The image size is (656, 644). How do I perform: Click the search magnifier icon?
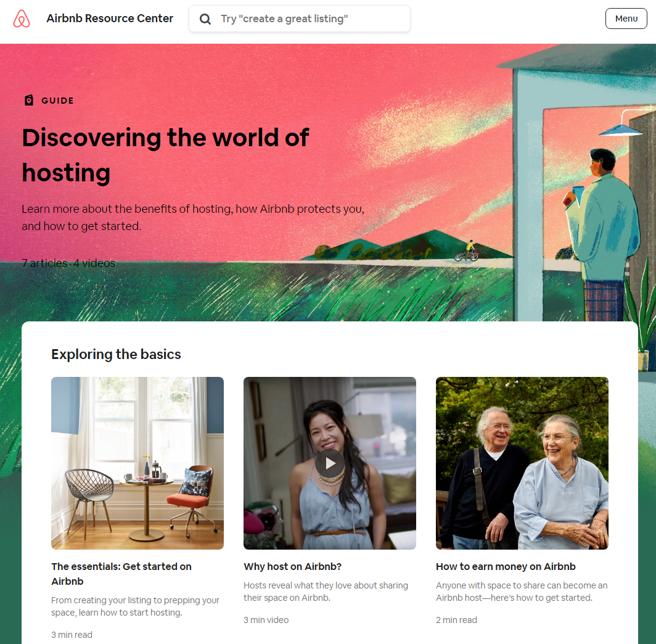[205, 19]
